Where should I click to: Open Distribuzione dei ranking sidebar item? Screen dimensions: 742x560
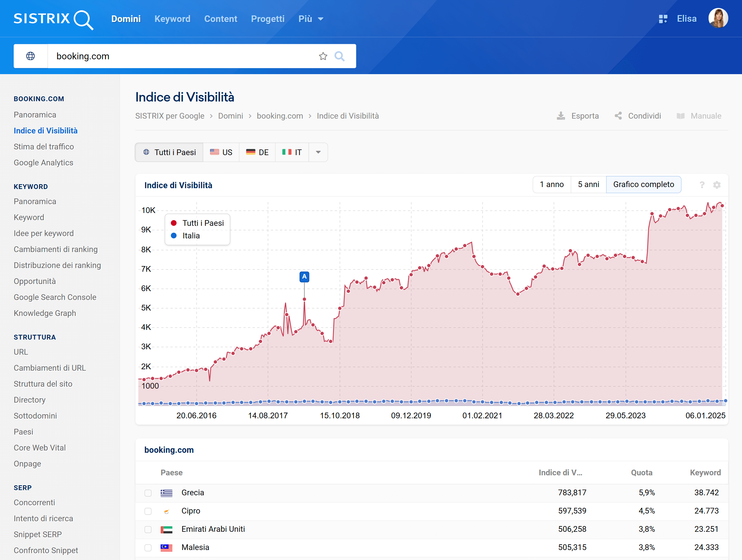tap(57, 265)
